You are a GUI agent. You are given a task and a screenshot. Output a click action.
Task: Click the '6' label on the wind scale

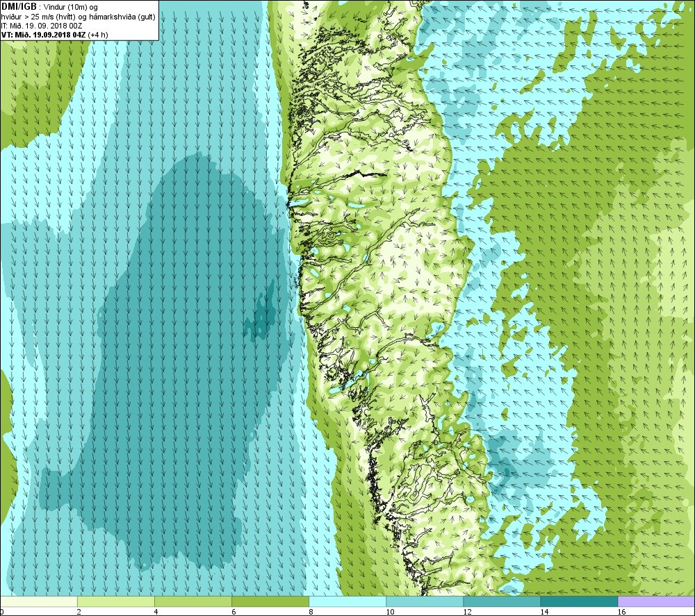coord(234,612)
